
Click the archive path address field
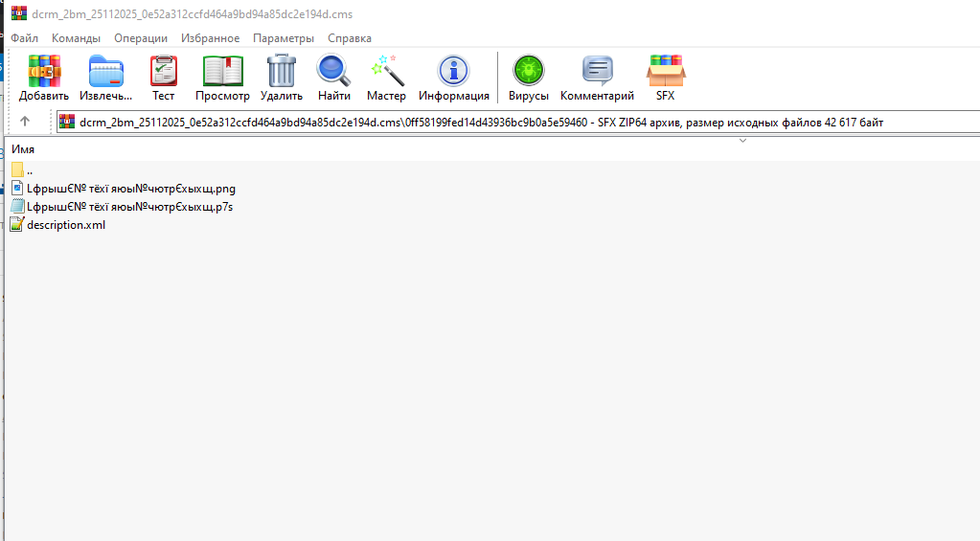tap(519, 123)
